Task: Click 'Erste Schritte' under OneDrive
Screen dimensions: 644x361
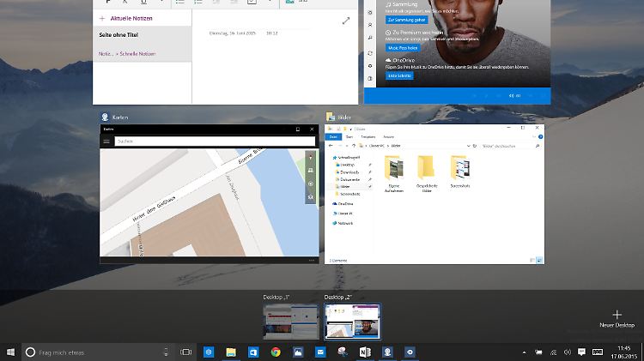Action: coord(399,75)
